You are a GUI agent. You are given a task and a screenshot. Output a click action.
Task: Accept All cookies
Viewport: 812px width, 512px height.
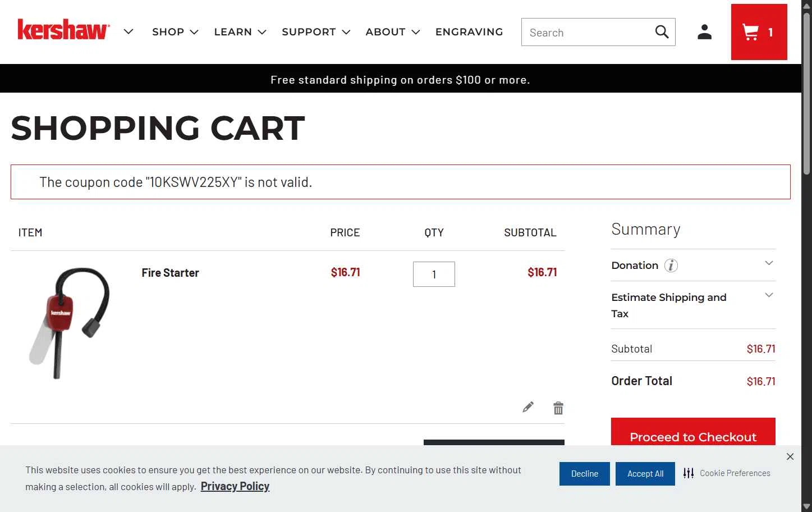click(645, 474)
